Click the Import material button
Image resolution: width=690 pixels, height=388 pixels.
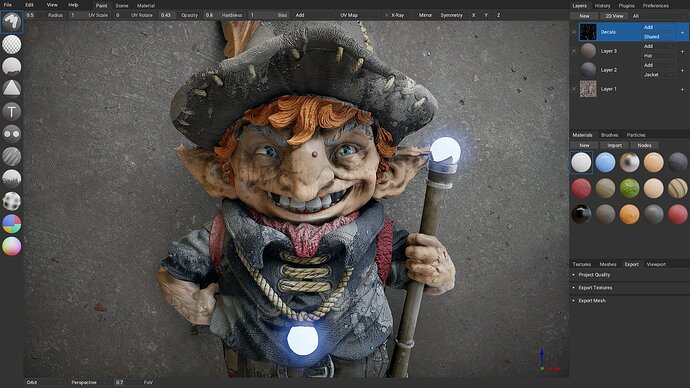point(614,145)
